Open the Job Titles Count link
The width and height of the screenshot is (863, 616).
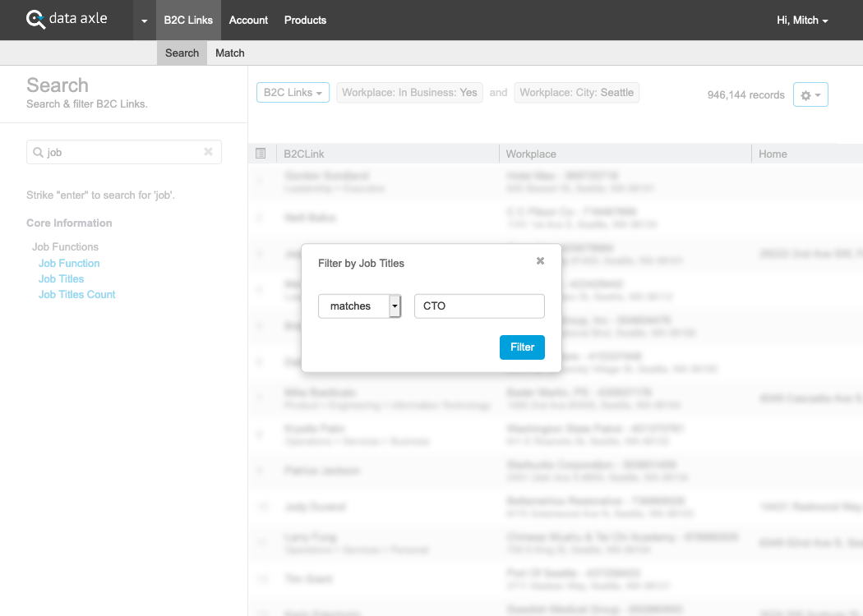(77, 295)
